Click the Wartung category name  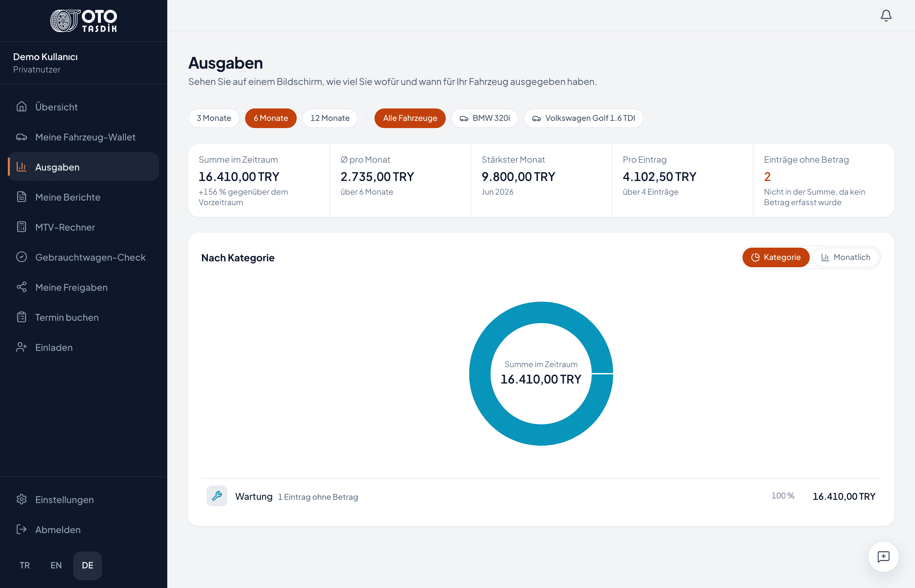pos(254,496)
